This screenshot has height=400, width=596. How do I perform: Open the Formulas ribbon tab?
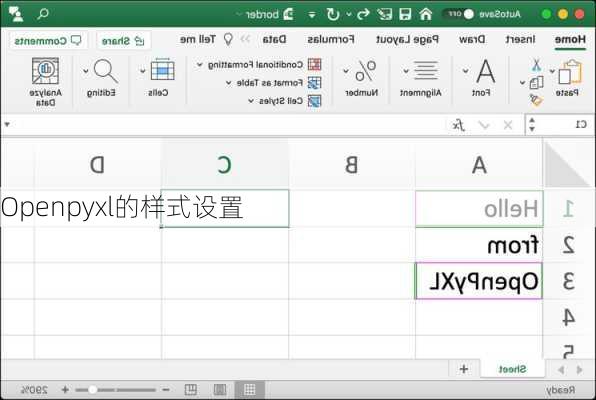click(331, 39)
